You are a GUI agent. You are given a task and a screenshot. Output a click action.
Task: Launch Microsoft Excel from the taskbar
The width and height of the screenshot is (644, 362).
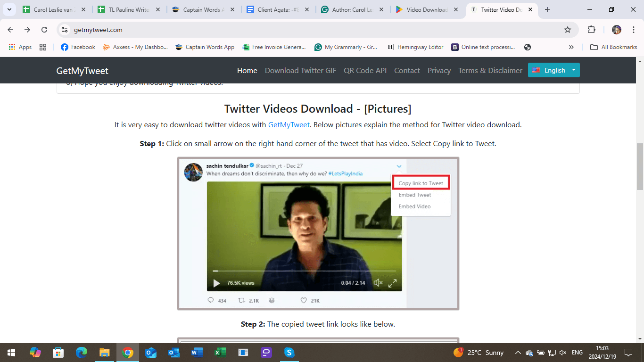coord(220,352)
